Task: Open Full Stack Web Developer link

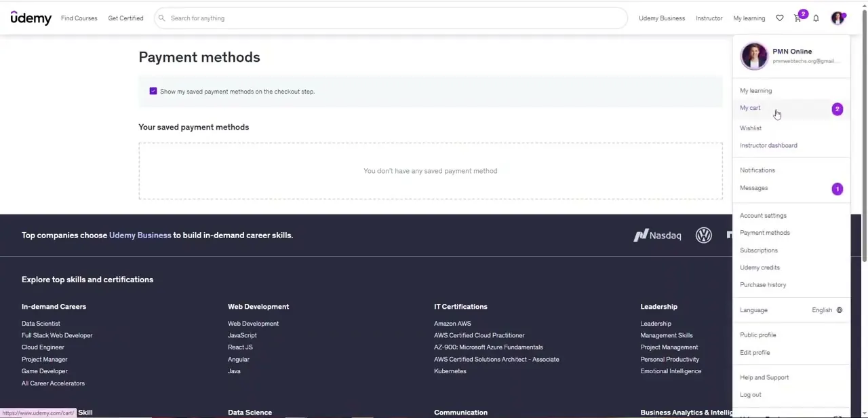Action: click(57, 335)
